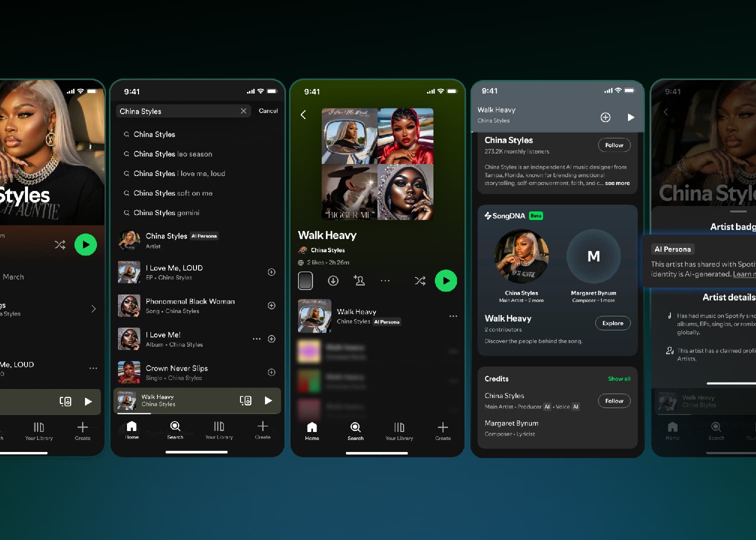
Task: Toggle shuffle on Walk Heavy playlist
Action: [x=420, y=280]
